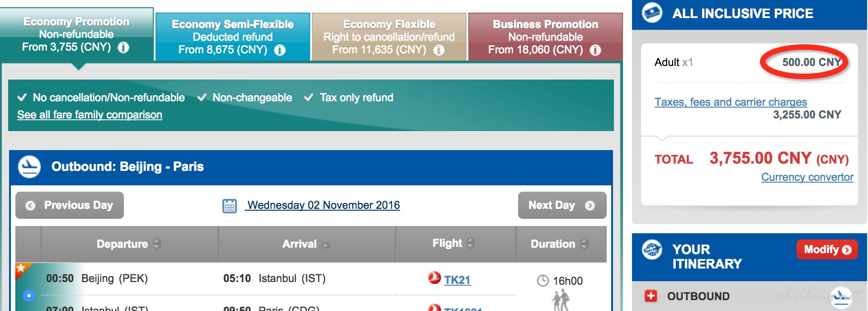868x311 pixels.
Task: Switch to Economy Semi-Flexible fare tab
Action: click(x=233, y=37)
